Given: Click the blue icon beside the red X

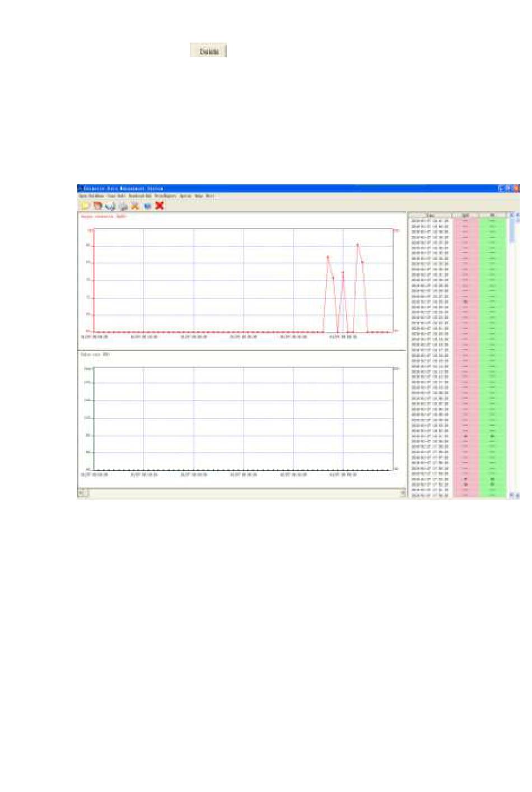Looking at the screenshot, I should click(x=147, y=206).
